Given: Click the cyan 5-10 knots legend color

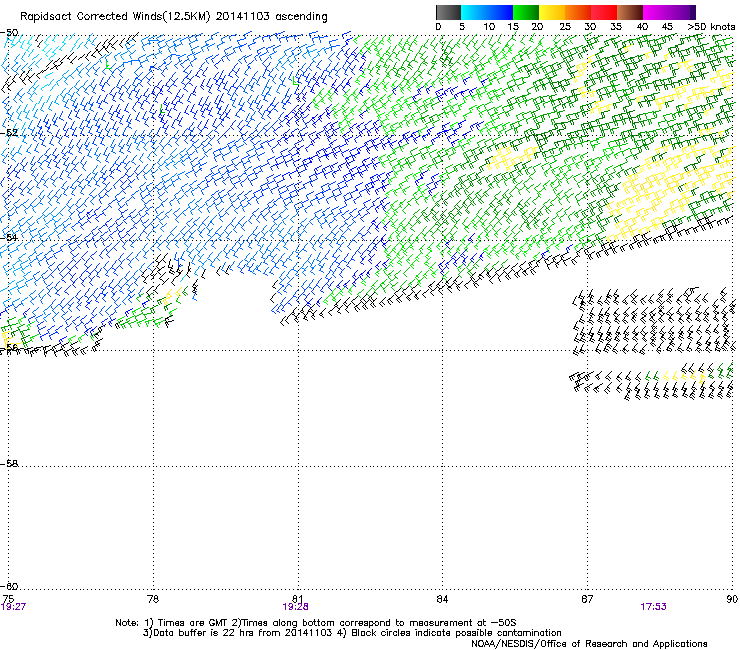Looking at the screenshot, I should (474, 12).
